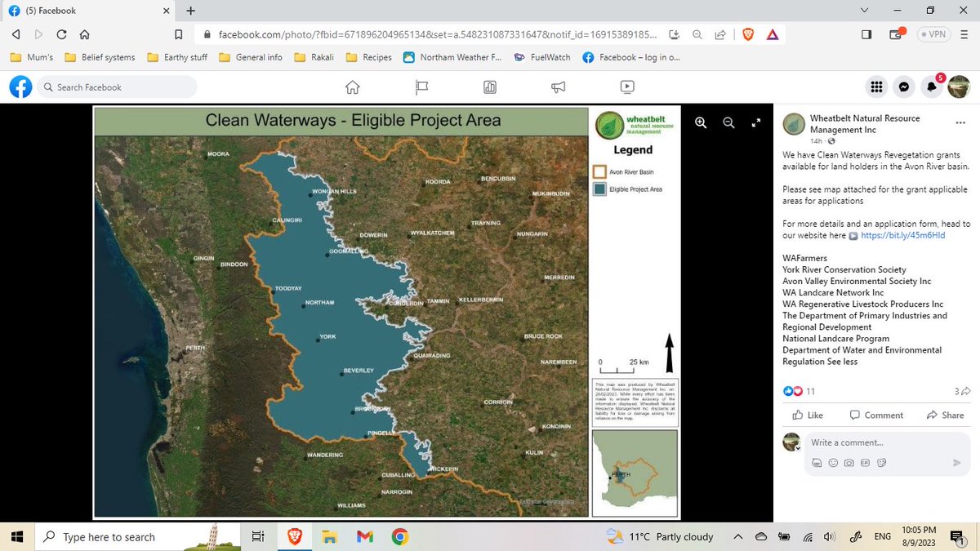Zoom in on the photo
The width and height of the screenshot is (980, 551).
[701, 122]
